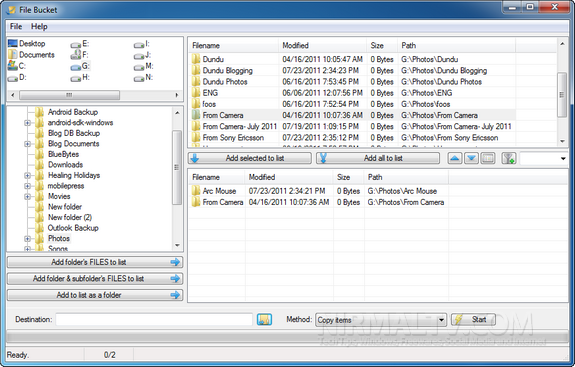
Task: Select From Camera- July 2011 row
Action: [353, 126]
